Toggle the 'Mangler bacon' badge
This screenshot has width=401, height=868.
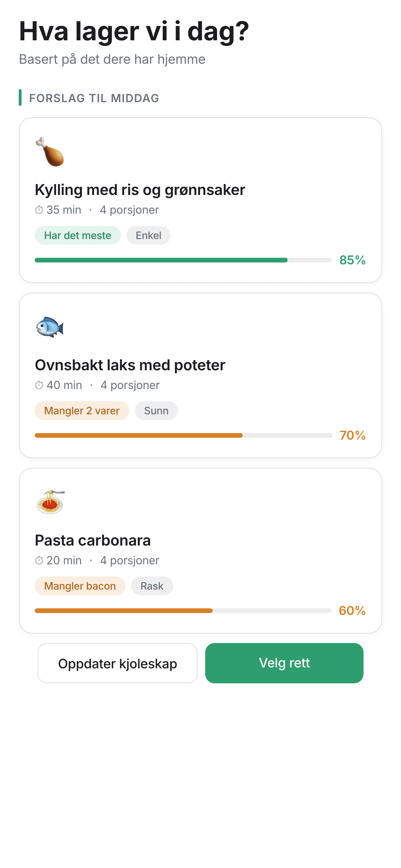click(80, 586)
